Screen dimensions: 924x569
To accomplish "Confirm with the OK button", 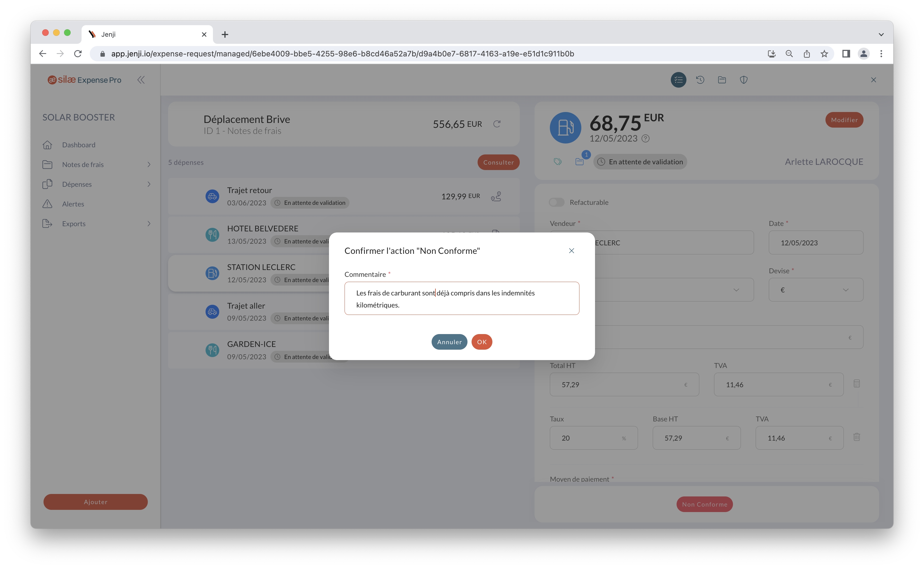I will pyautogui.click(x=482, y=342).
